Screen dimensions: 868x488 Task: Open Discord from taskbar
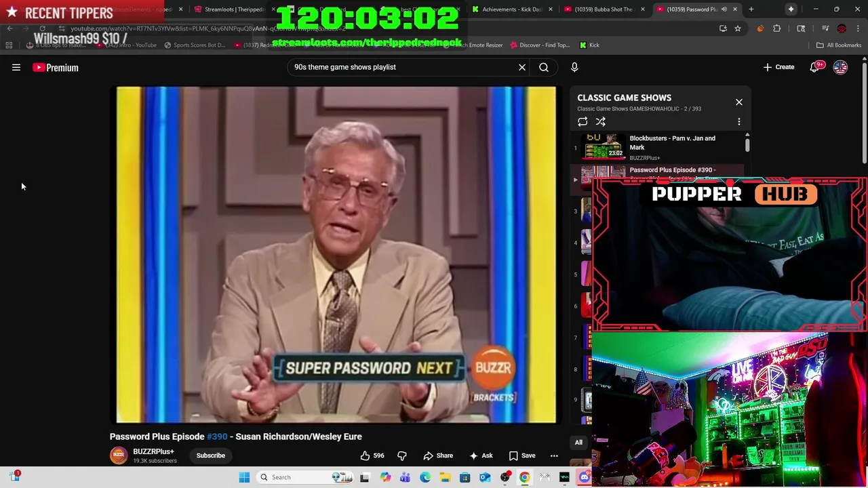point(585,477)
